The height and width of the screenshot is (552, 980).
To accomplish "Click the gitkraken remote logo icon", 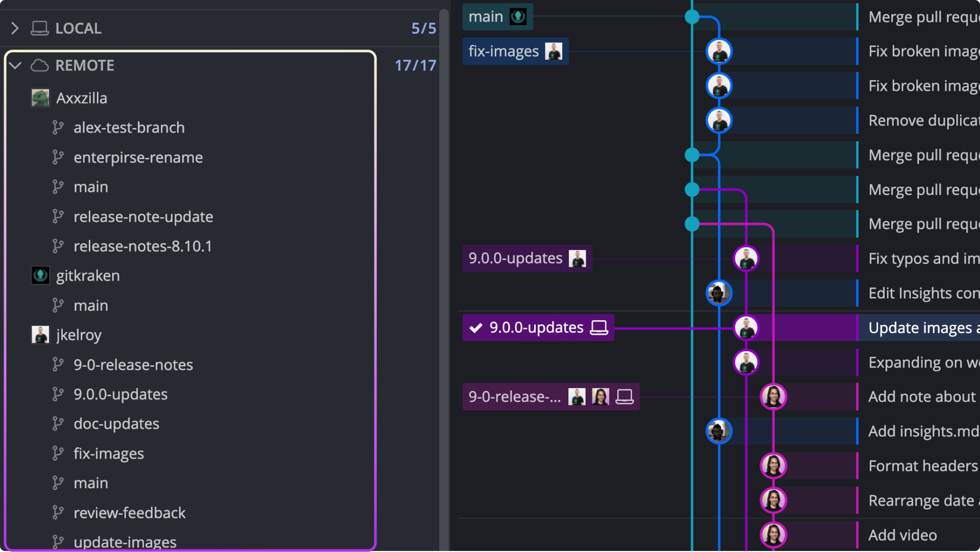I will coord(40,275).
